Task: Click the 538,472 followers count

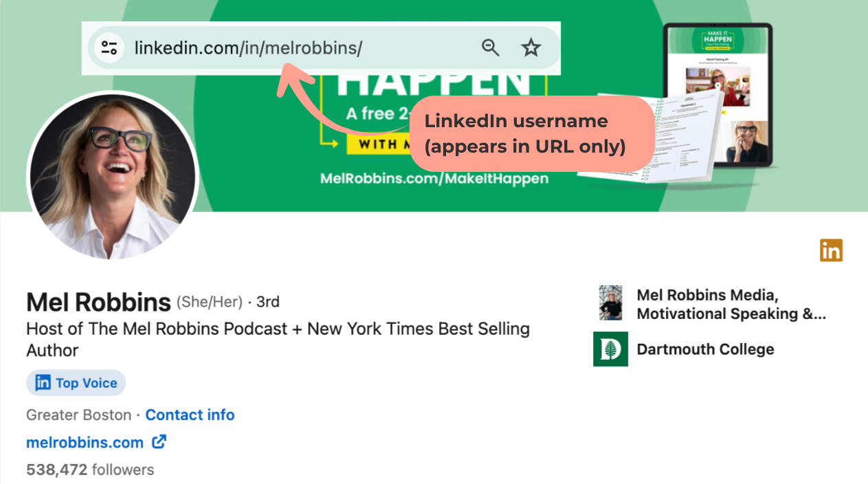Action: coord(90,470)
